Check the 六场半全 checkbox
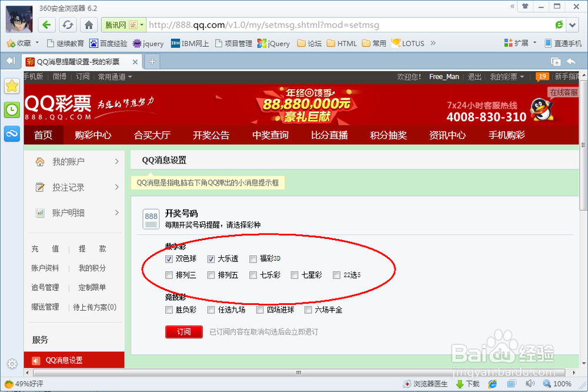The width and height of the screenshot is (588, 392). [308, 310]
